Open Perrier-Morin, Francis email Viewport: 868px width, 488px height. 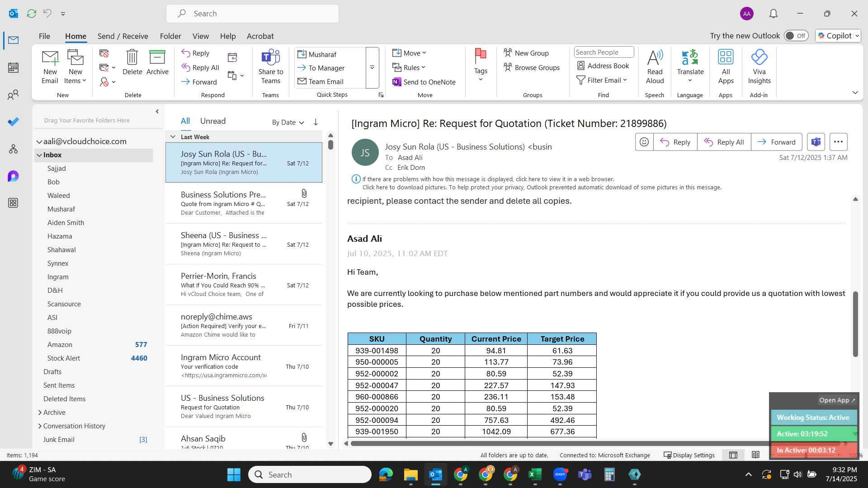click(x=244, y=285)
